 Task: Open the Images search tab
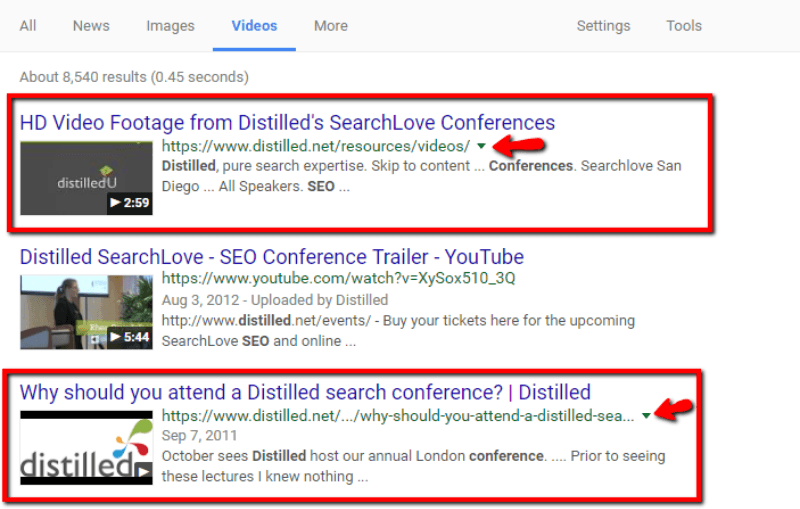(x=170, y=26)
